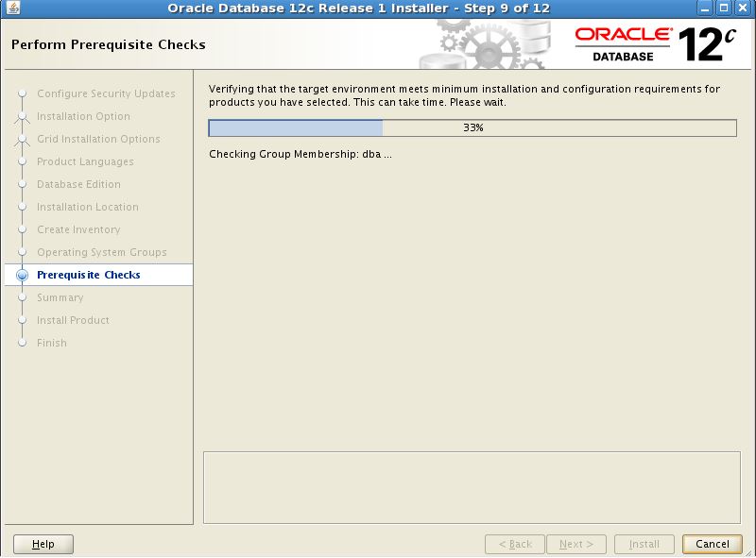This screenshot has height=558, width=756.
Task: Select the Finish step
Action: point(52,343)
